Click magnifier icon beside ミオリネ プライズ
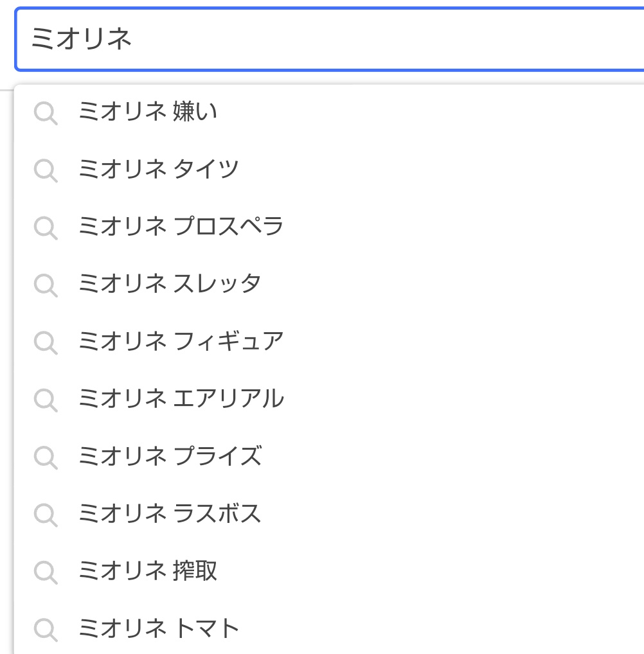Viewport: 644px width, 654px height. click(x=46, y=457)
